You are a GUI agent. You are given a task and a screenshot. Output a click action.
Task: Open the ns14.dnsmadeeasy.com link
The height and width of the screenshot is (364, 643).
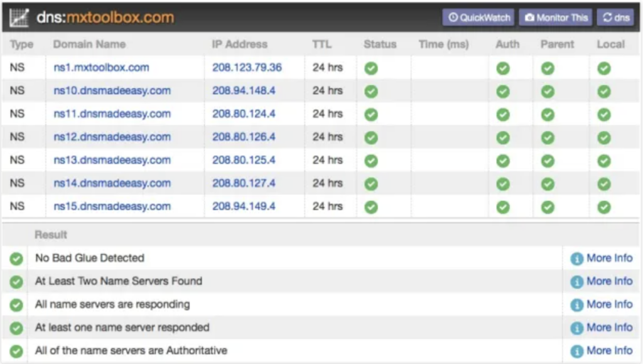112,183
